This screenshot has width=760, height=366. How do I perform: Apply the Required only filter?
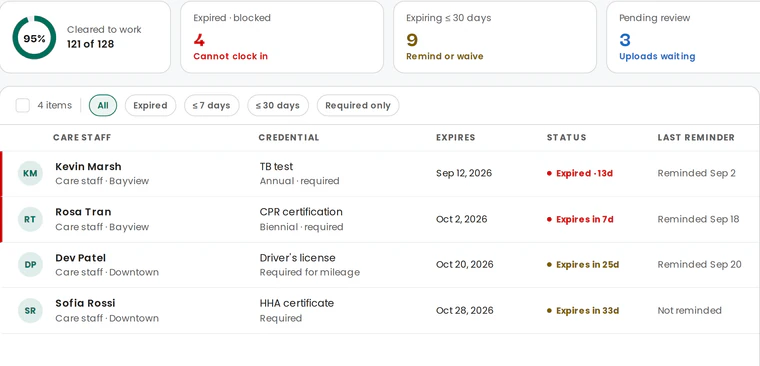(x=358, y=105)
